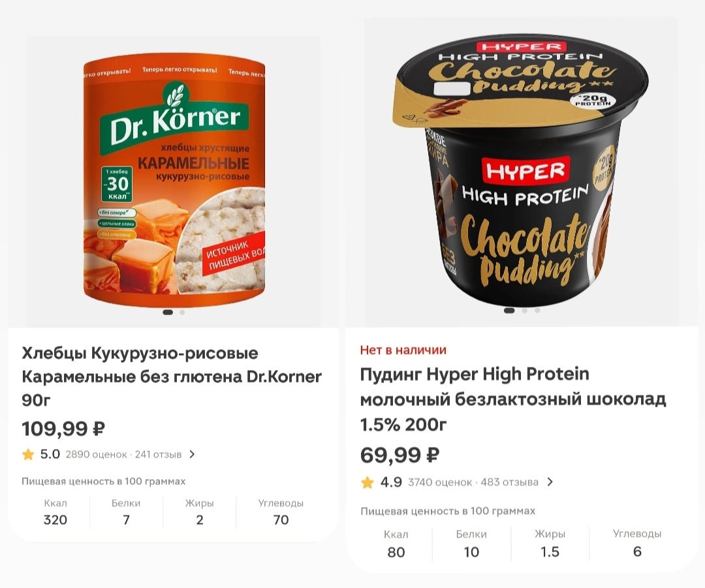Select the first carousel dot under the pudding

pos(509,310)
